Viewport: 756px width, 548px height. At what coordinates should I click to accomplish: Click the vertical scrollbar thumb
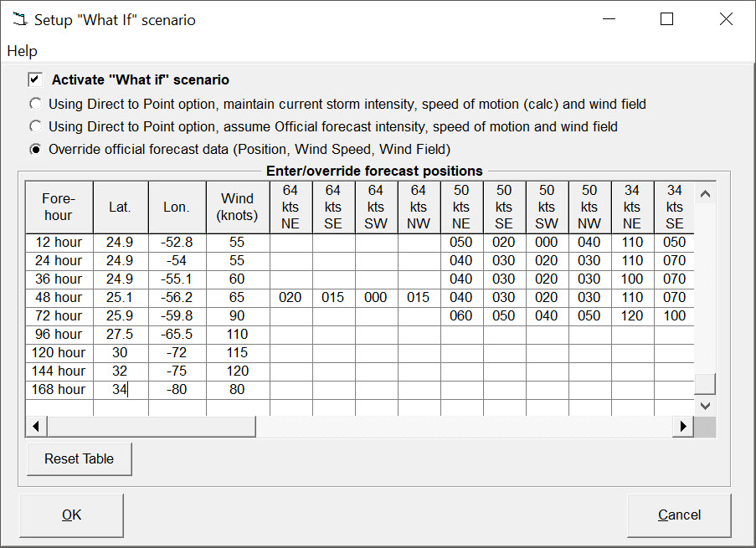click(705, 384)
